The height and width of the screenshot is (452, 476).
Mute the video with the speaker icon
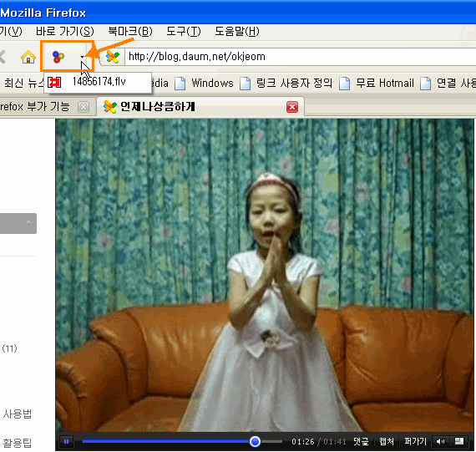point(440,441)
